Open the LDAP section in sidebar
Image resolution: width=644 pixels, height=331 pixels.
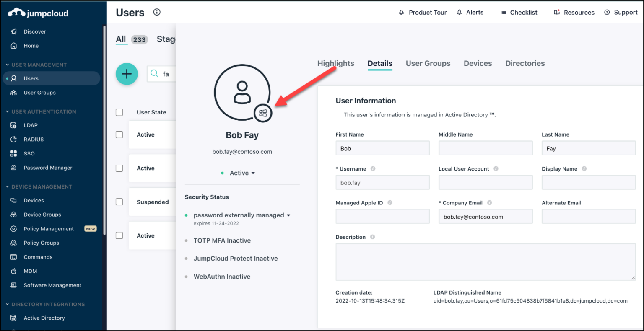(31, 125)
